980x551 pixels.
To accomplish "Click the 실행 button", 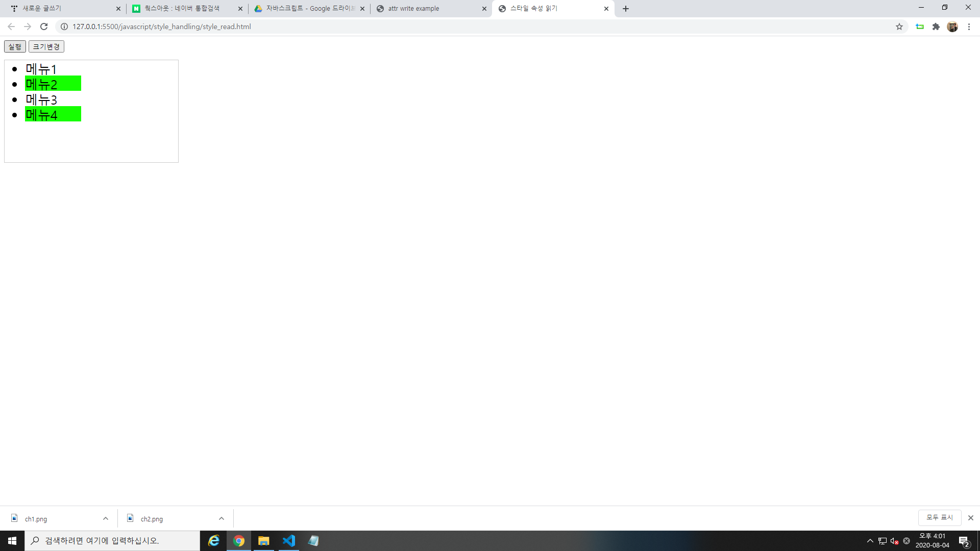I will coord(15,46).
